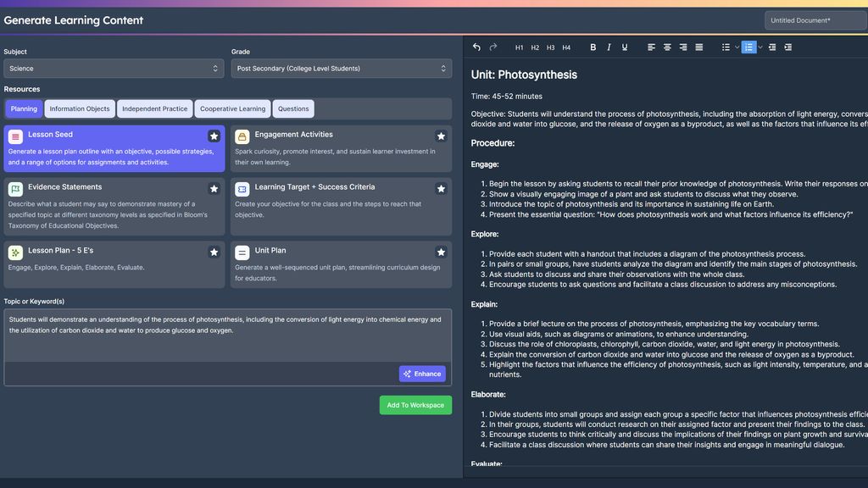This screenshot has height=488, width=868.
Task: Star the Lesson Seed card as favorite
Action: (x=214, y=135)
